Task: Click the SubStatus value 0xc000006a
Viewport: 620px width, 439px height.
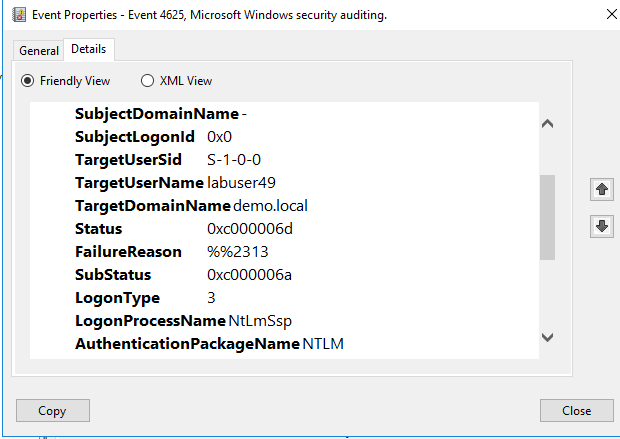Action: (x=250, y=274)
